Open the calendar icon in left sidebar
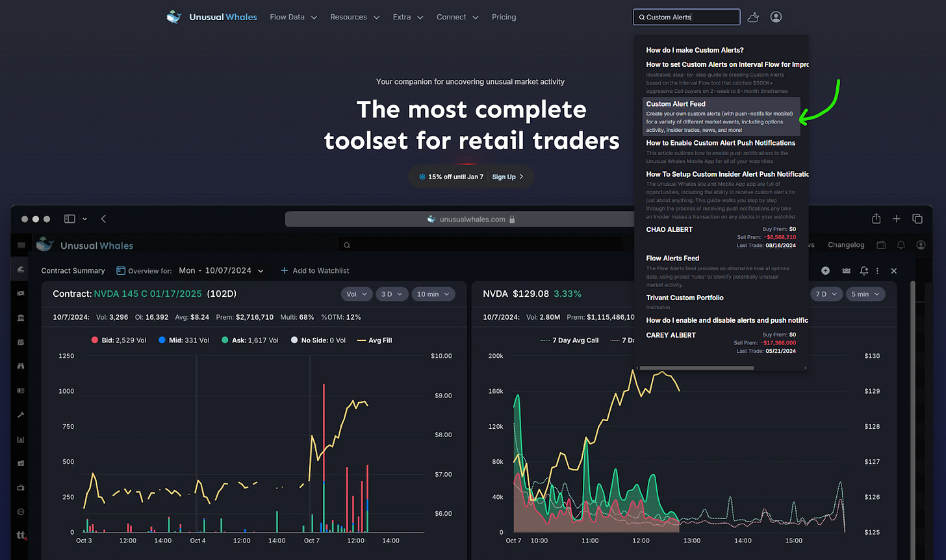Image resolution: width=946 pixels, height=560 pixels. click(21, 342)
